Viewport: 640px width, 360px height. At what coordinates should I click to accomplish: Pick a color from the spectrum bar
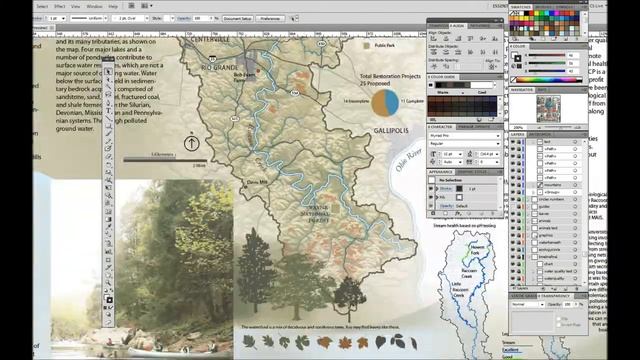(546, 80)
